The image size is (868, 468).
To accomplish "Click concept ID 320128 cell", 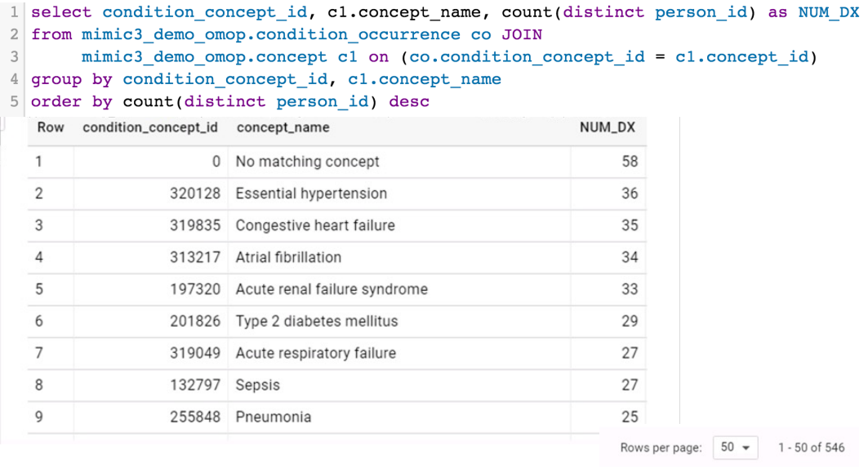I will point(195,194).
